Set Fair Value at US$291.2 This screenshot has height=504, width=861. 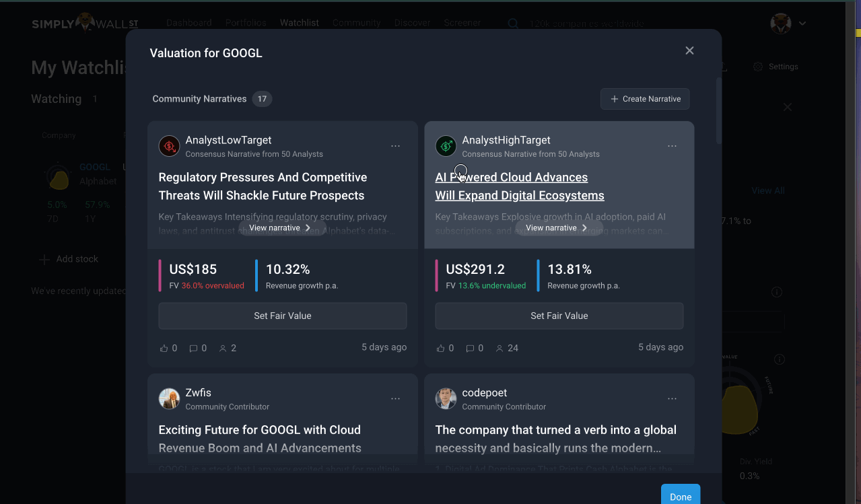pyautogui.click(x=559, y=316)
